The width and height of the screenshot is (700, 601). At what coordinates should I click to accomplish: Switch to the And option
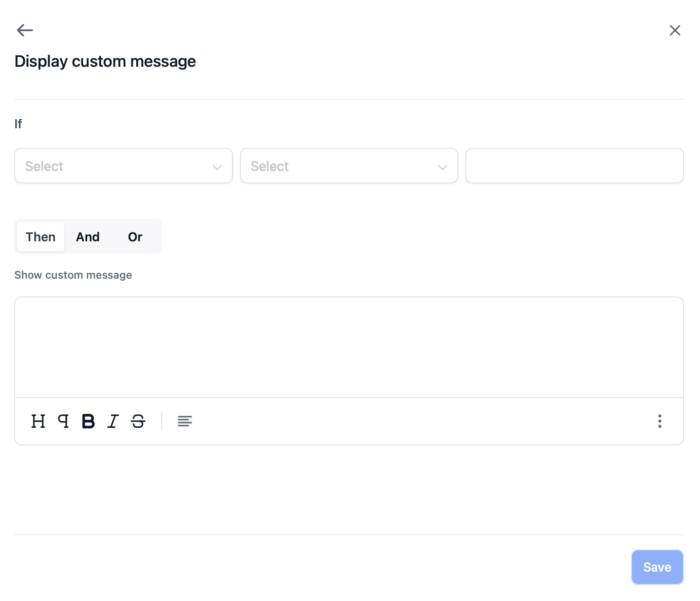[x=88, y=236]
